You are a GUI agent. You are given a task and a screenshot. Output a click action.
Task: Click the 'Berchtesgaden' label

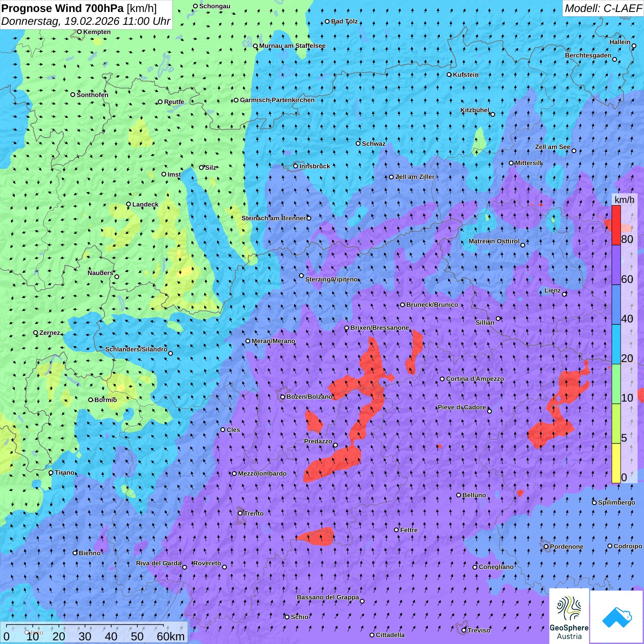(x=588, y=55)
